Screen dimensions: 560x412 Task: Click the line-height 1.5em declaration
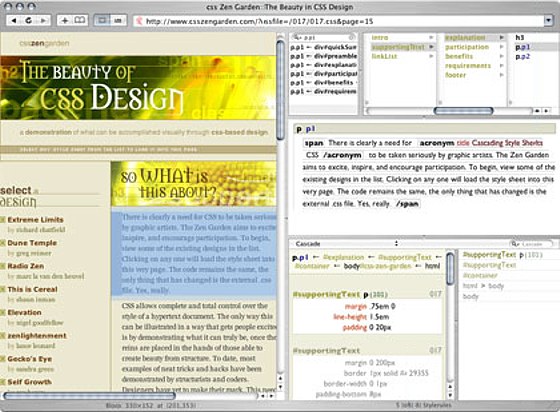[361, 317]
